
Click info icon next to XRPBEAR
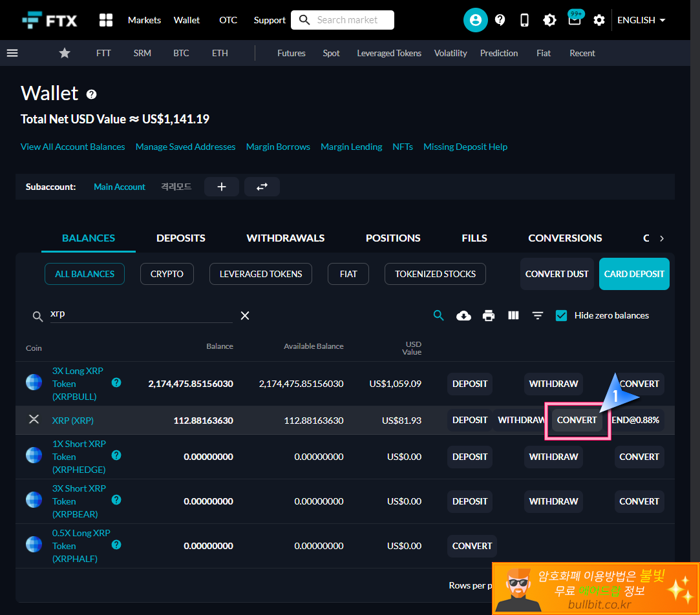click(116, 500)
